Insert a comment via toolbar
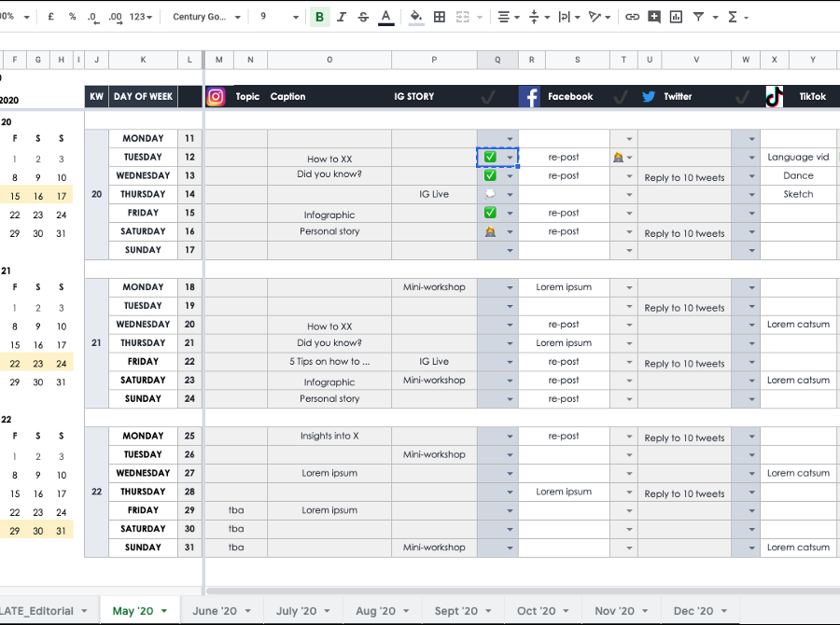The image size is (840, 625). pos(654,17)
